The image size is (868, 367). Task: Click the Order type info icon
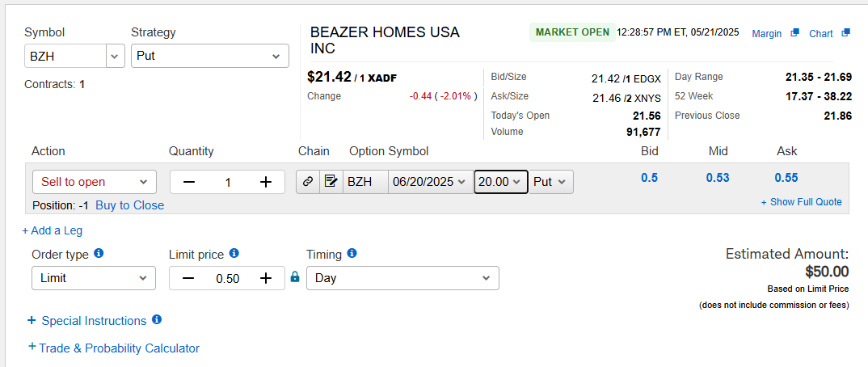99,254
